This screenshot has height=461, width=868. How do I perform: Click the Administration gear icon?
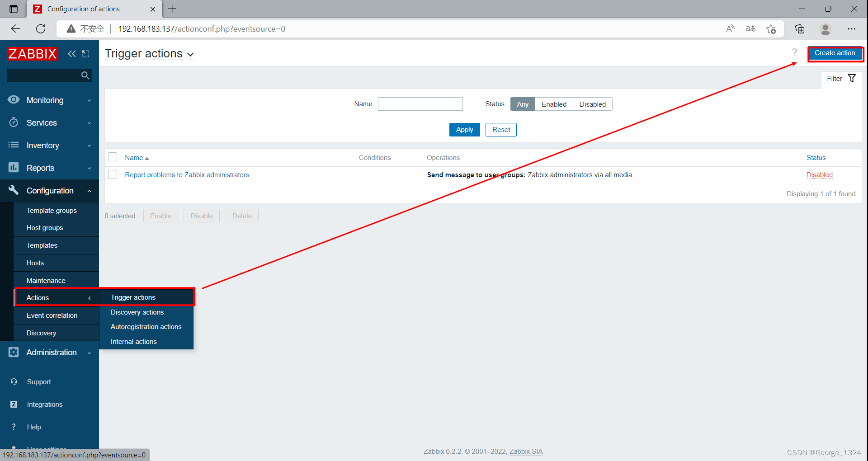coord(14,352)
